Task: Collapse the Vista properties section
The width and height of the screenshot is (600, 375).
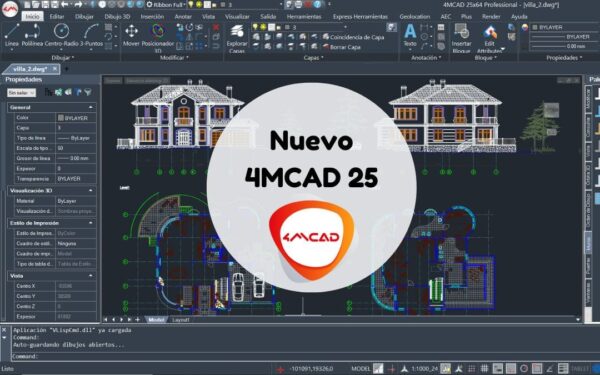Action: [x=91, y=276]
